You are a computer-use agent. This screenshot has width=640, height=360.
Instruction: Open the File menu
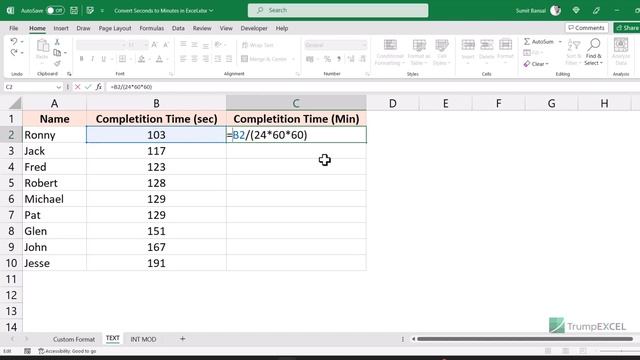tap(13, 28)
